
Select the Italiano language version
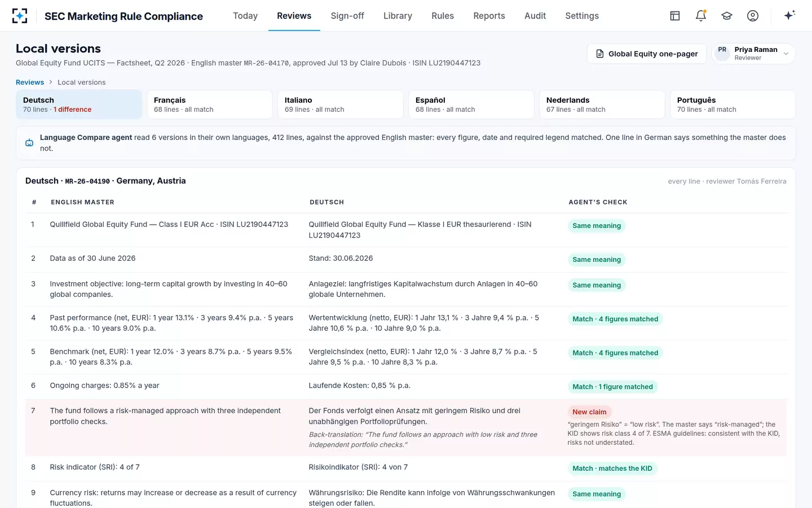pyautogui.click(x=341, y=104)
